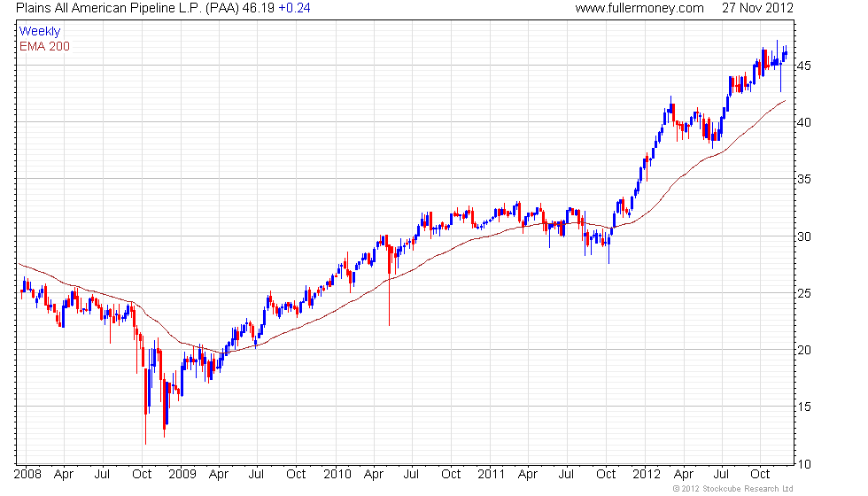
Task: Click the '20' price axis label
Action: pyautogui.click(x=804, y=351)
